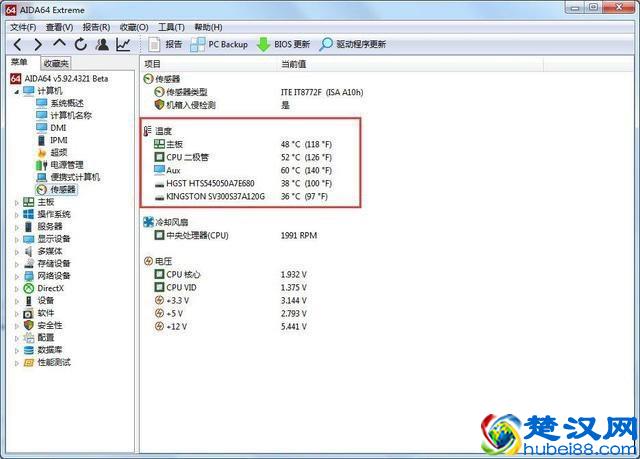
Task: Select IPMI in the tree
Action: (52, 140)
